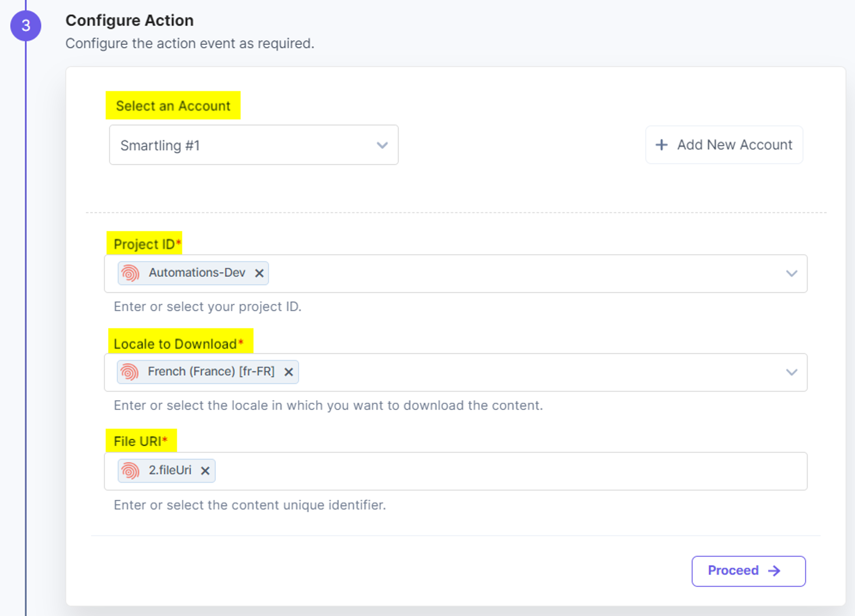Click the 2.fileUri tag text
Screen dimensions: 855x616
(170, 470)
